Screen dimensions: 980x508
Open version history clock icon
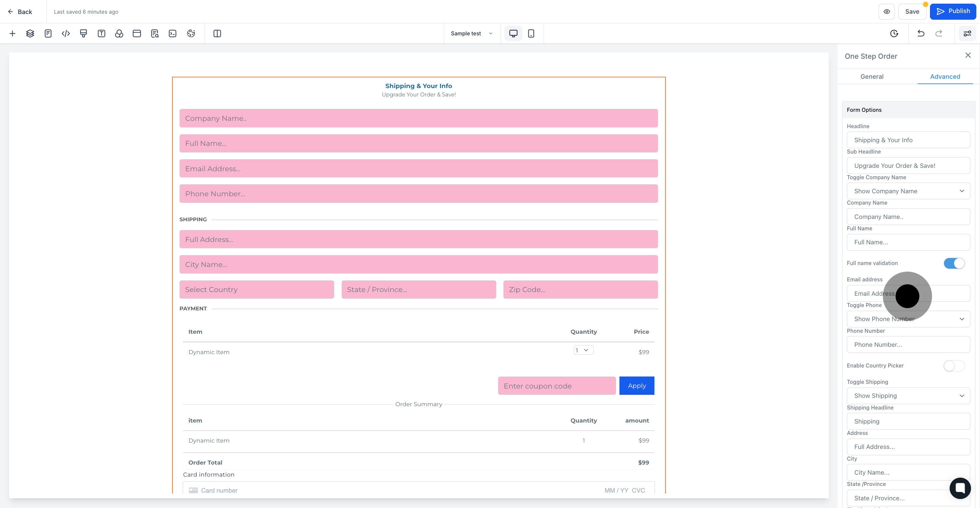[894, 33]
